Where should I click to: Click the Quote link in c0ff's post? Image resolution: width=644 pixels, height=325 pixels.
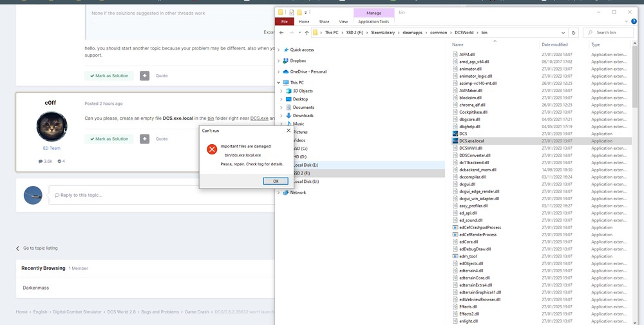[162, 139]
